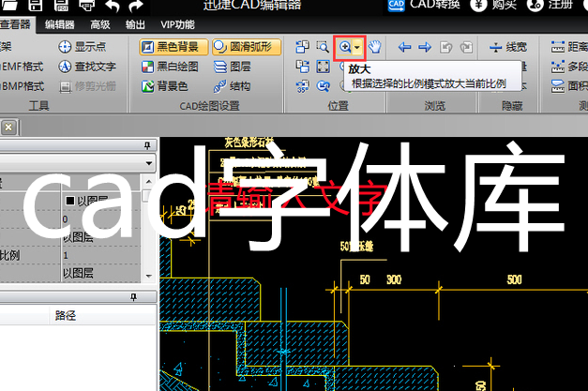Go back with the blue left arrow
Screen dimensions: 588x391
click(404, 47)
